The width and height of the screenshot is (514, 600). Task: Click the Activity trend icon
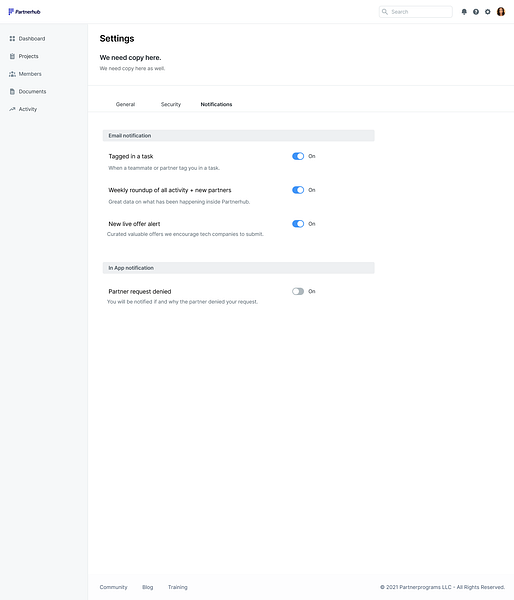point(12,109)
